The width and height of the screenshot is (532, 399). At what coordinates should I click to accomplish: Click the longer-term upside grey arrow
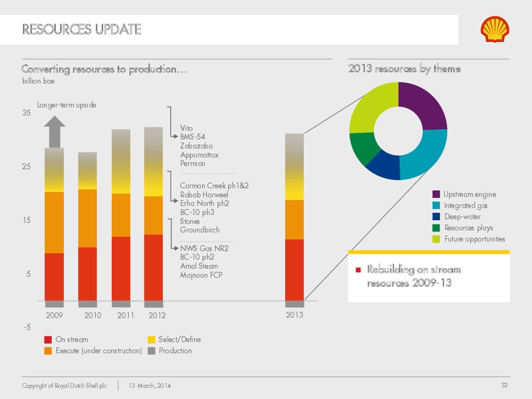[55, 132]
